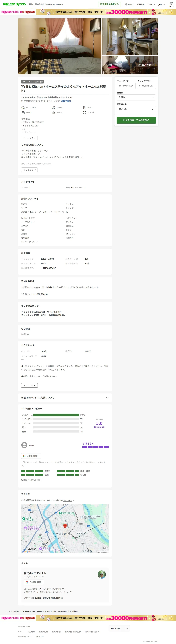The height and width of the screenshot is (644, 176).
Task: Click the すばらしい 100% rating bar
Action: [x=56, y=415]
